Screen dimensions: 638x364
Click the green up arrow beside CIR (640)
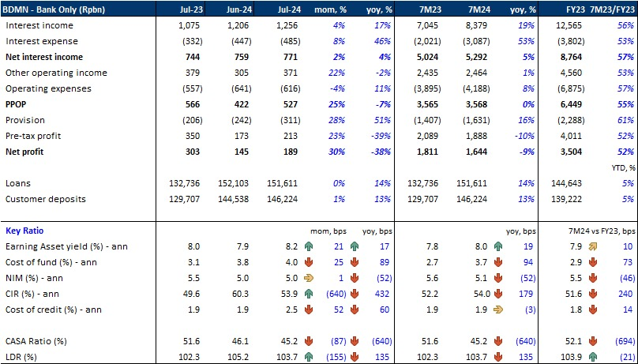point(309,294)
